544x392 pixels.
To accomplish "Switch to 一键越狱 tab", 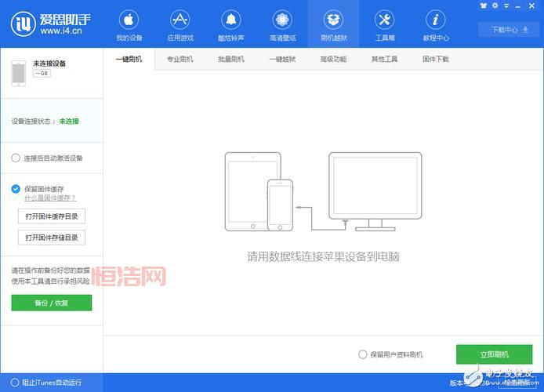I will point(282,60).
